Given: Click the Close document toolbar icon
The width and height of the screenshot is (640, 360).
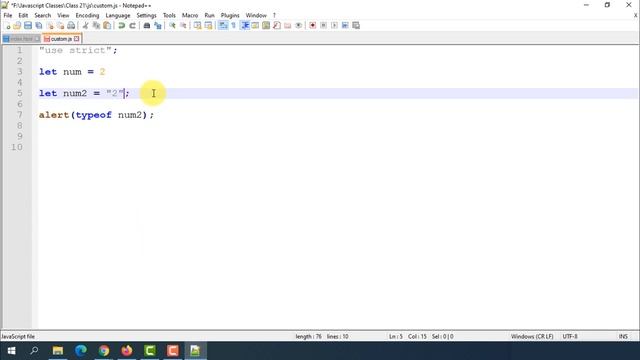Looking at the screenshot, I should click(x=50, y=26).
